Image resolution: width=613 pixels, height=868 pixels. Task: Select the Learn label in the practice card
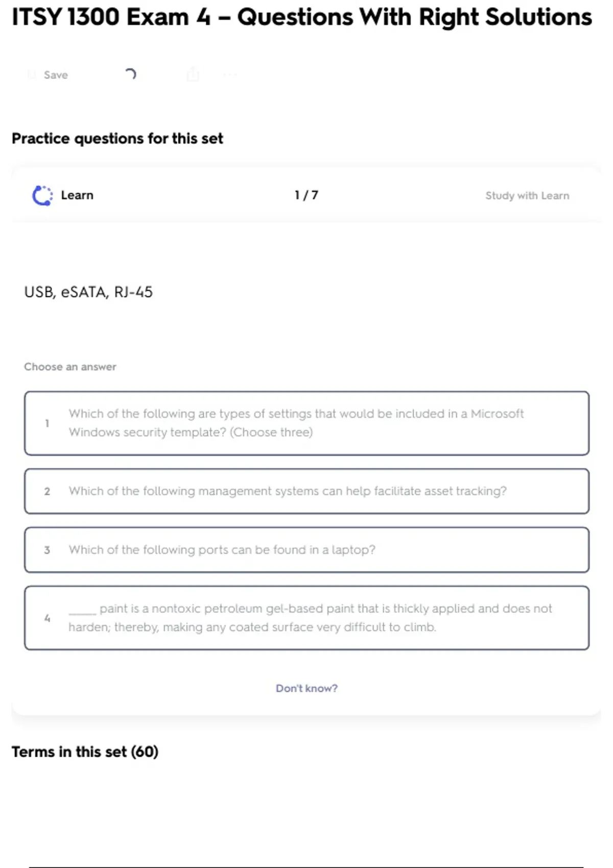(77, 196)
